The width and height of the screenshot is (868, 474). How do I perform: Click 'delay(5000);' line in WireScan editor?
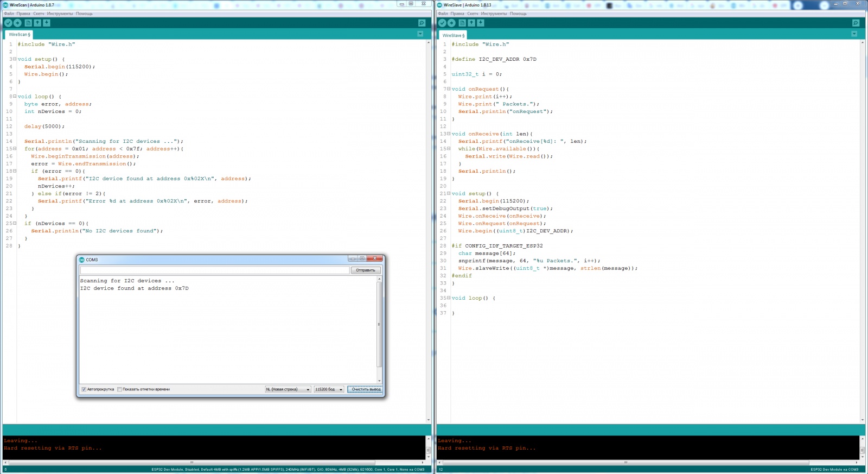[x=44, y=127]
